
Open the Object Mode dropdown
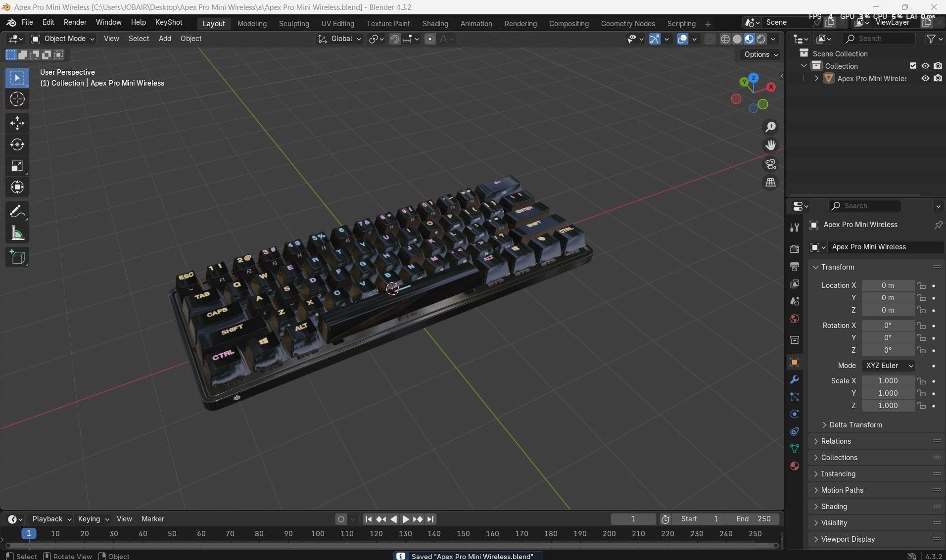click(x=63, y=39)
